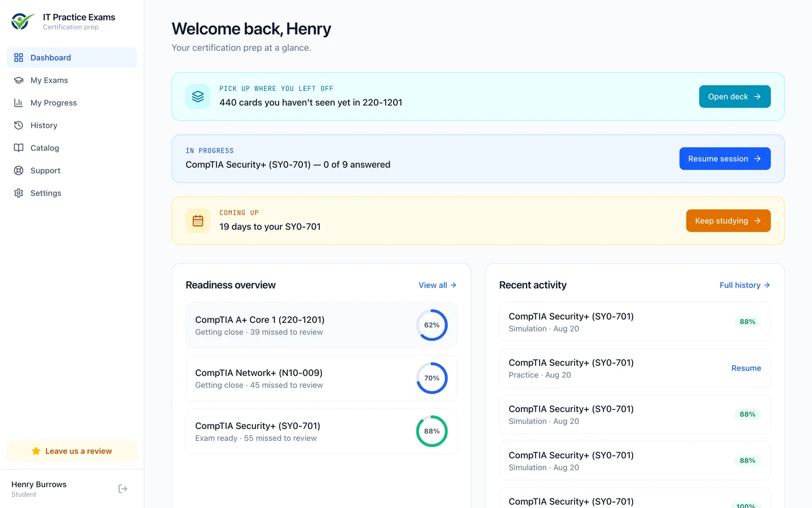Click 'Getting close · 45 missed to review'
The height and width of the screenshot is (508, 812).
[259, 385]
